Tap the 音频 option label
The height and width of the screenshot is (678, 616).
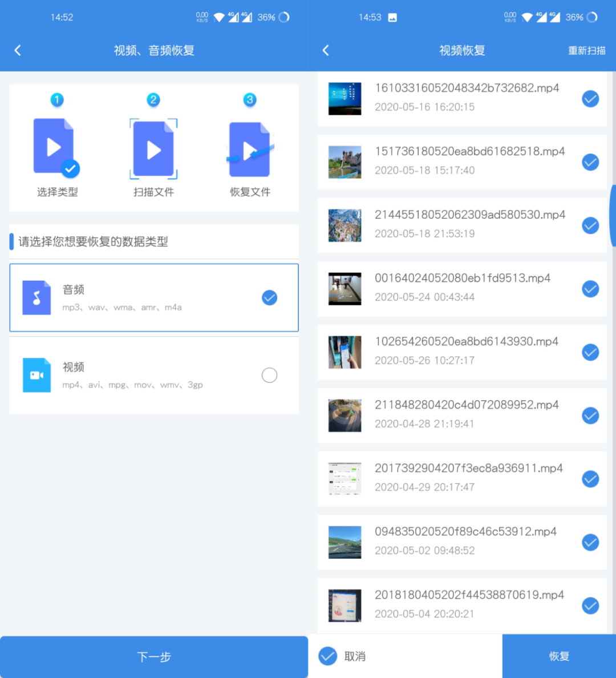74,290
